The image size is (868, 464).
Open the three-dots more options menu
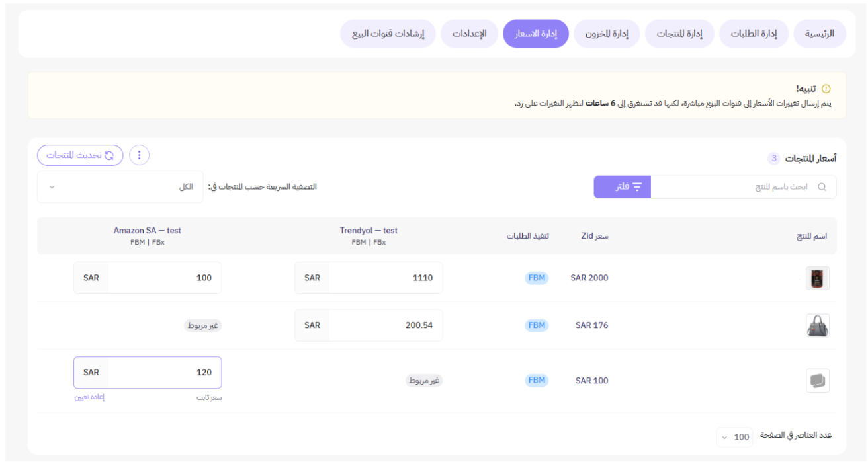coord(139,155)
